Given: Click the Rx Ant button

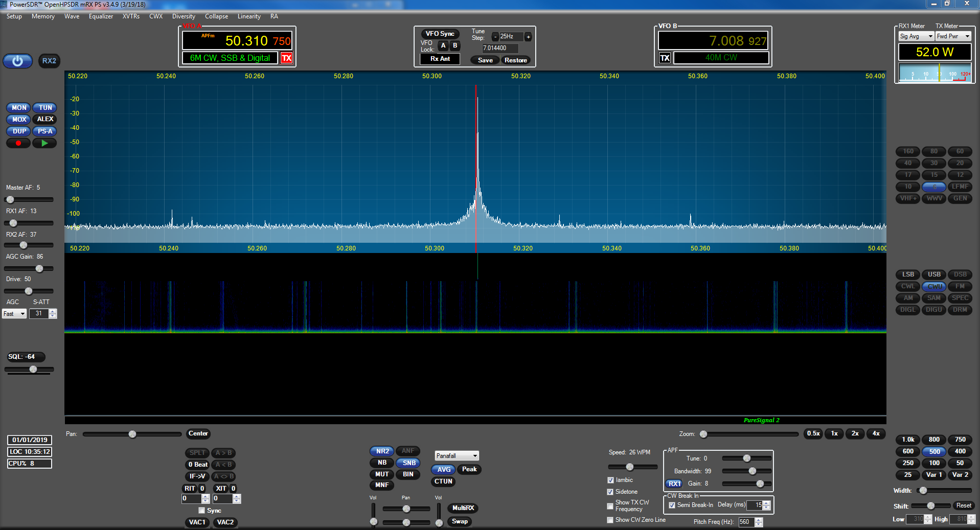Looking at the screenshot, I should click(x=440, y=59).
